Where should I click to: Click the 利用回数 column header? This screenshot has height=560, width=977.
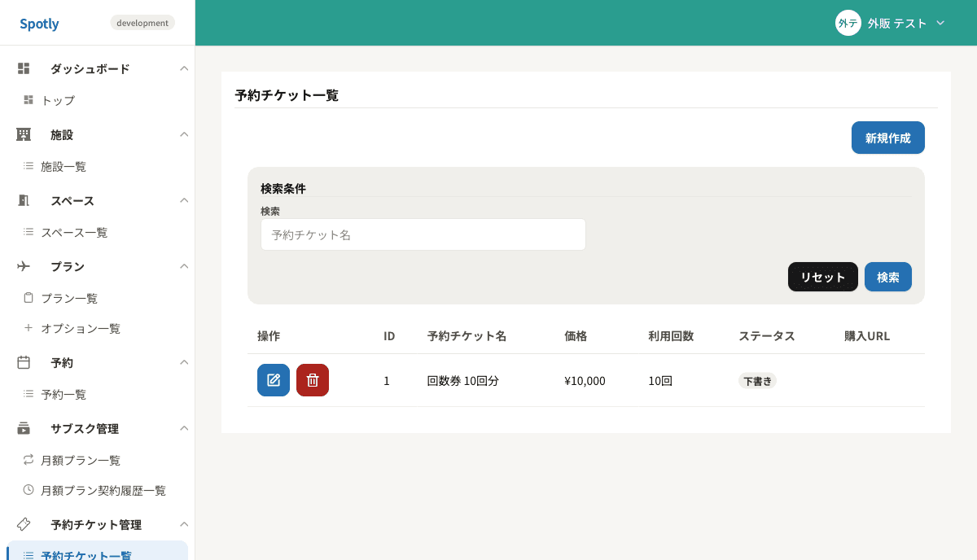coord(672,336)
